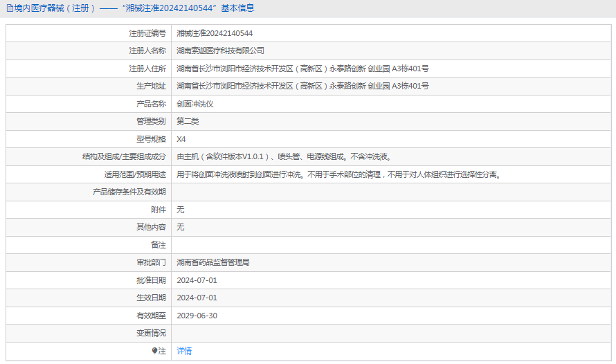Click 2024-07-01 in the 批准日期 row
The width and height of the screenshot is (616, 364).
coord(197,280)
